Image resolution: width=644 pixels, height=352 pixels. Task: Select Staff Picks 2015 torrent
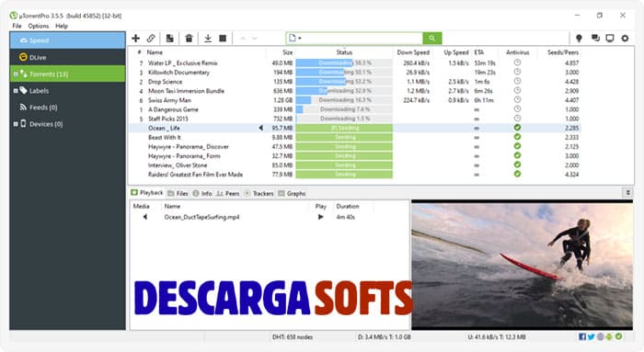pyautogui.click(x=168, y=119)
